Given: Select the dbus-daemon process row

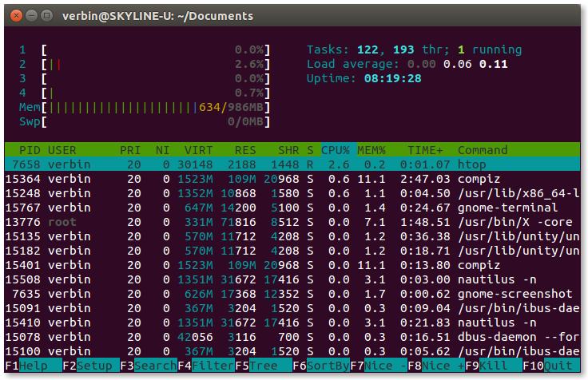Looking at the screenshot, I should (x=292, y=337).
